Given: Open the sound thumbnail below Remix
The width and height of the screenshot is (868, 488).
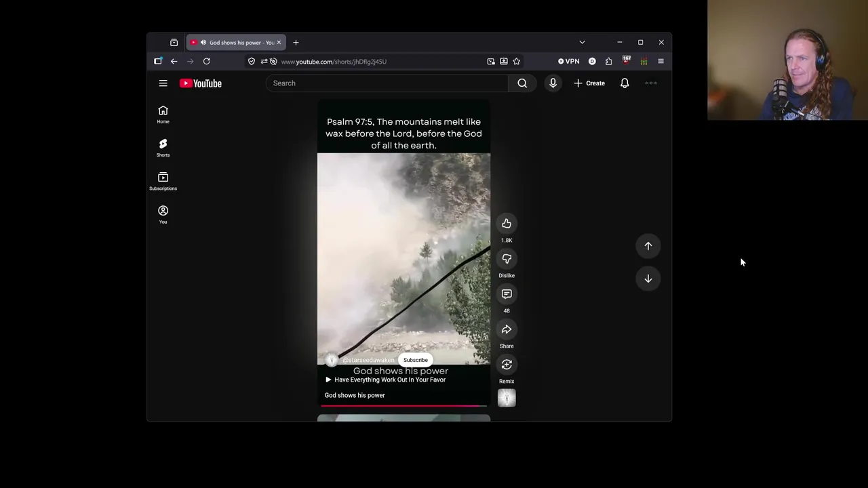Looking at the screenshot, I should pyautogui.click(x=507, y=398).
